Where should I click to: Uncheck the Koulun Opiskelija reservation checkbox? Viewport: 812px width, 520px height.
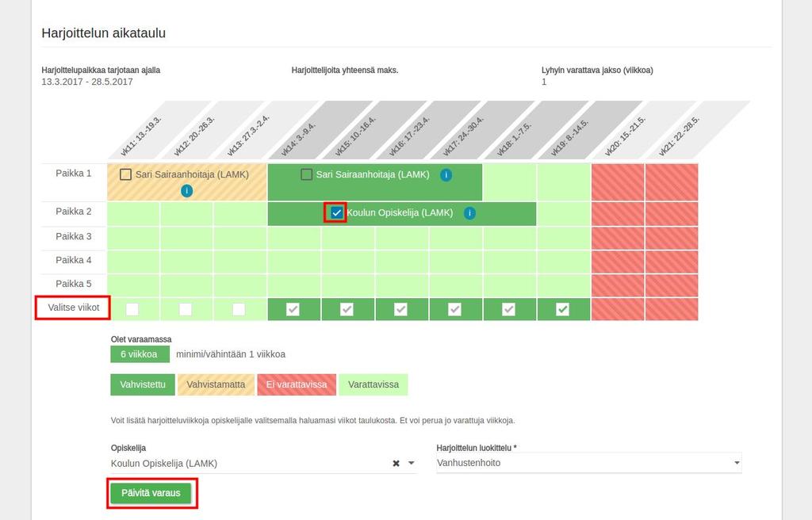(336, 212)
